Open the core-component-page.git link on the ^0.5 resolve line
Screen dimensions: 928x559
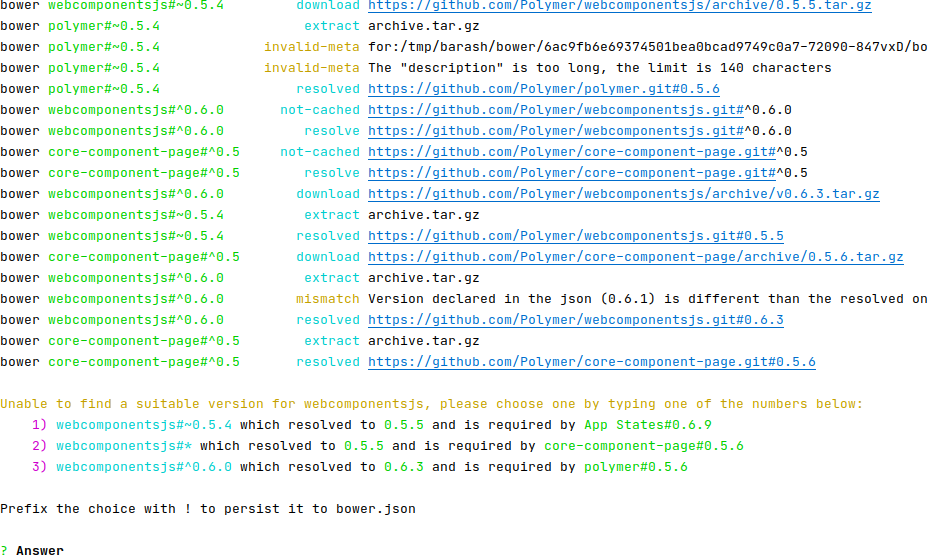pyautogui.click(x=572, y=173)
